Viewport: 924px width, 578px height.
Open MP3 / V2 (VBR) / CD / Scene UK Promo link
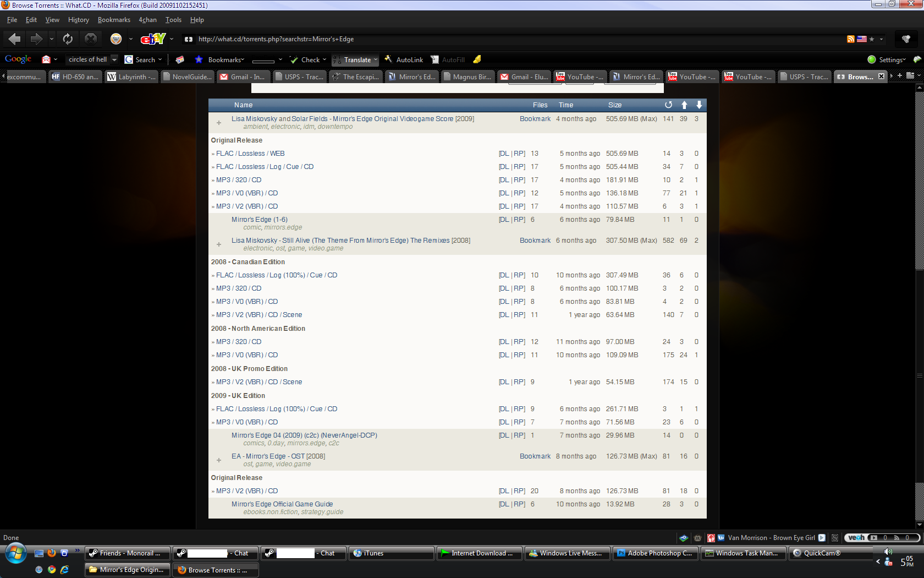pos(259,382)
